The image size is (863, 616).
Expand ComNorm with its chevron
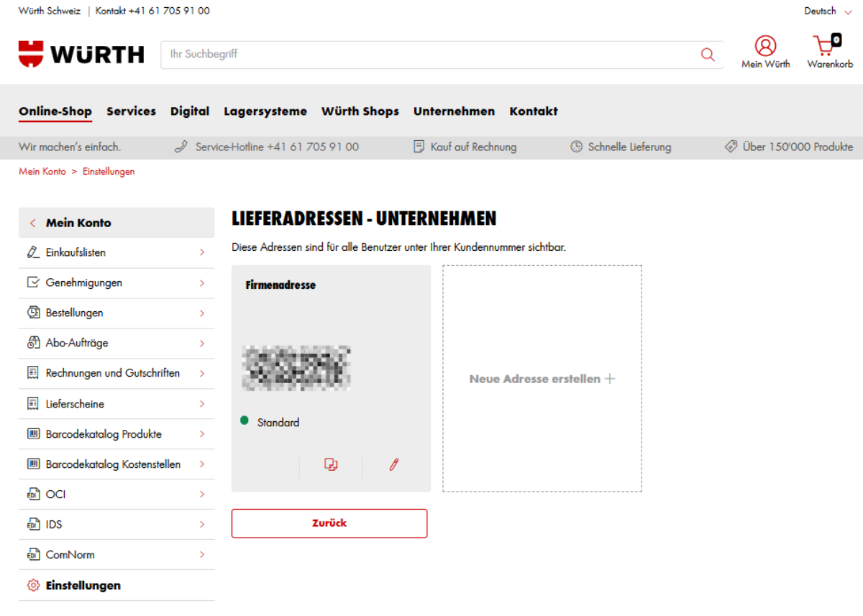(x=202, y=555)
